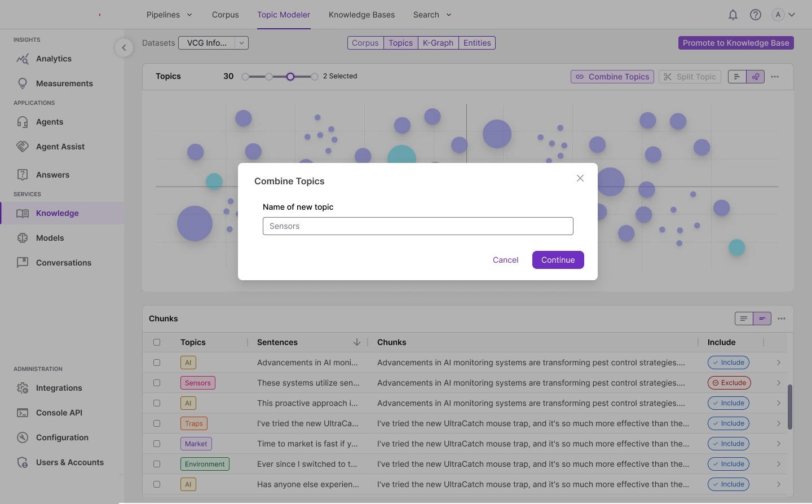The image size is (812, 504).
Task: Tick the checkbox for the Traps row
Action: [157, 423]
